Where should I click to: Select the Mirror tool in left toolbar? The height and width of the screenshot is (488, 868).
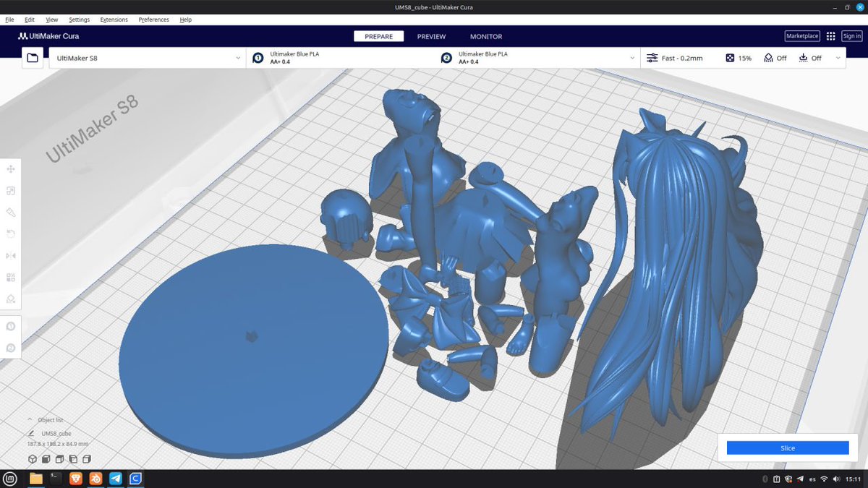coord(11,256)
